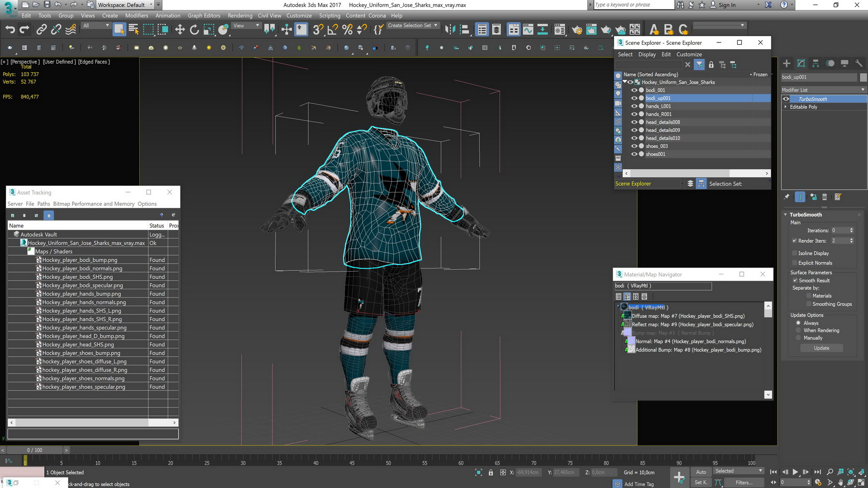This screenshot has height=488, width=868.
Task: Click the object name field bodi_up001
Action: pos(819,77)
